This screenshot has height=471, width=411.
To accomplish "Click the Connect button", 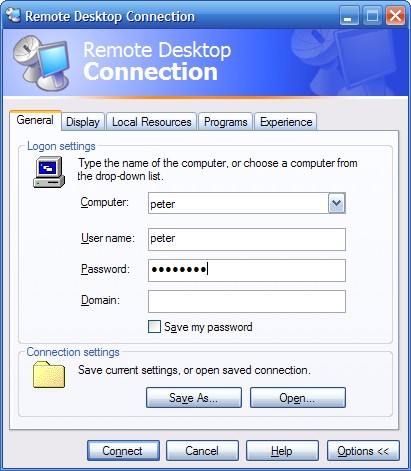I will (x=123, y=451).
